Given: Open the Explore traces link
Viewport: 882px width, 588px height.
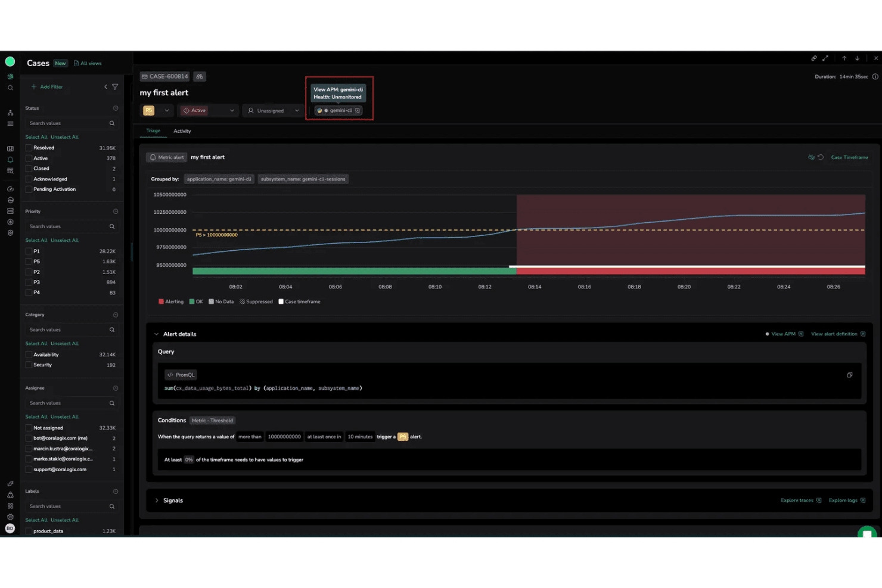Looking at the screenshot, I should [801, 500].
